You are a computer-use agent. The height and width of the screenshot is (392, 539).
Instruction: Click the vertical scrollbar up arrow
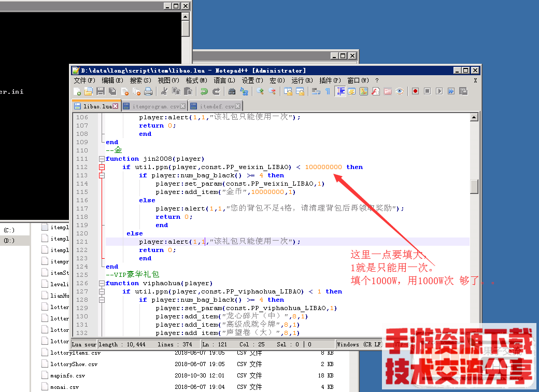click(x=474, y=117)
